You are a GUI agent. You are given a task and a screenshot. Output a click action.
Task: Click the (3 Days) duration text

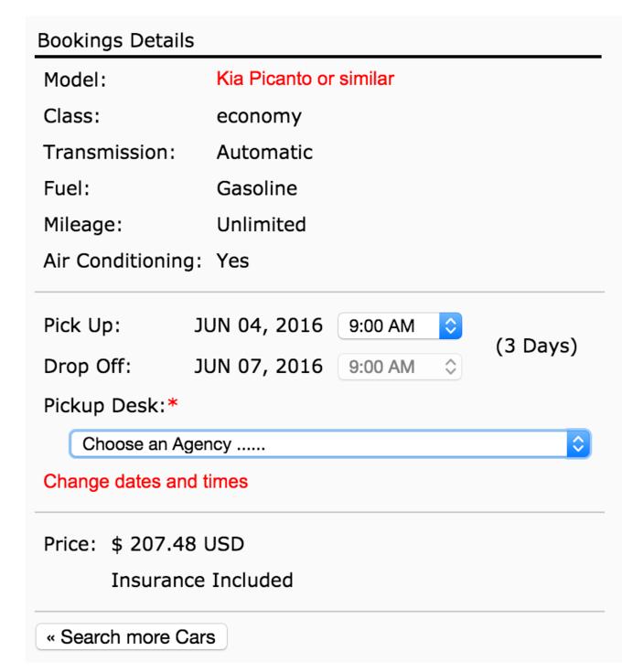(x=536, y=347)
